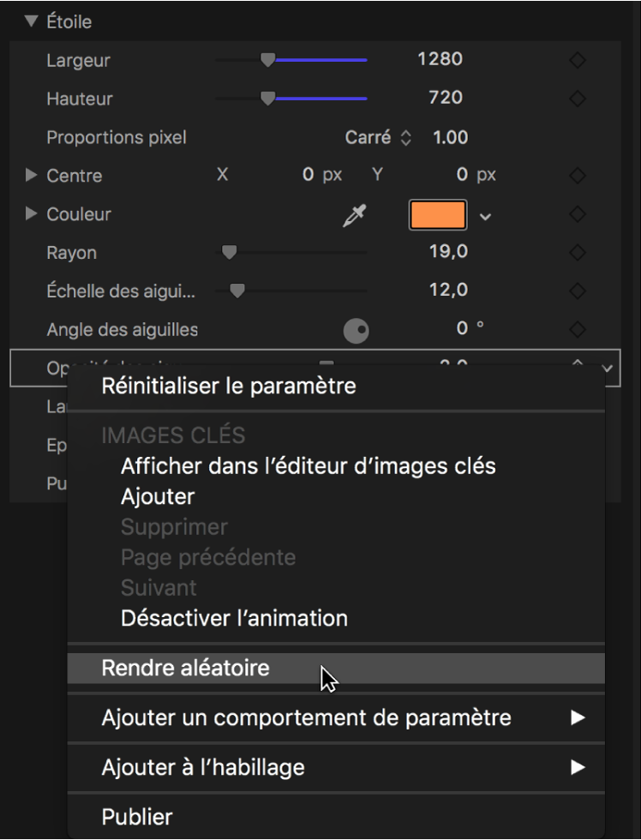This screenshot has height=840, width=641.
Task: Click Publier at the bottom of the menu
Action: click(137, 816)
